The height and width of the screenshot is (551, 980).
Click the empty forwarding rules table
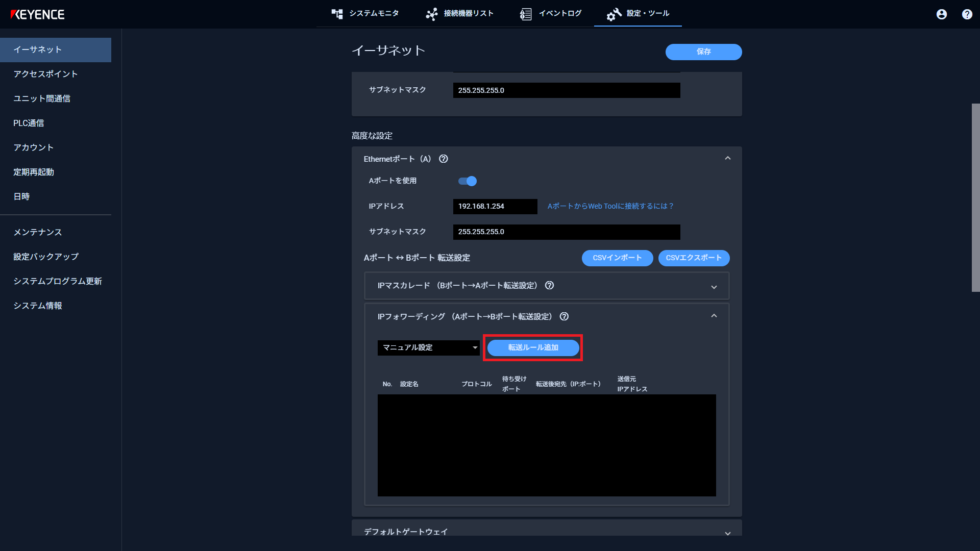point(547,445)
